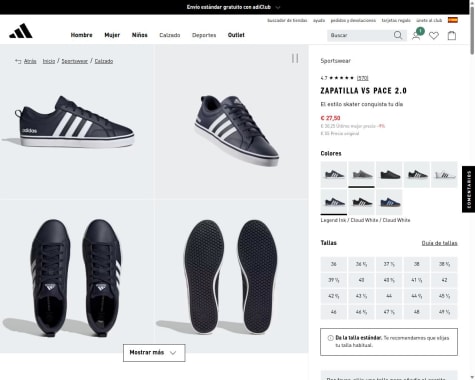Open the review count link beside stars
Image resolution: width=475 pixels, height=380 pixels.
362,78
